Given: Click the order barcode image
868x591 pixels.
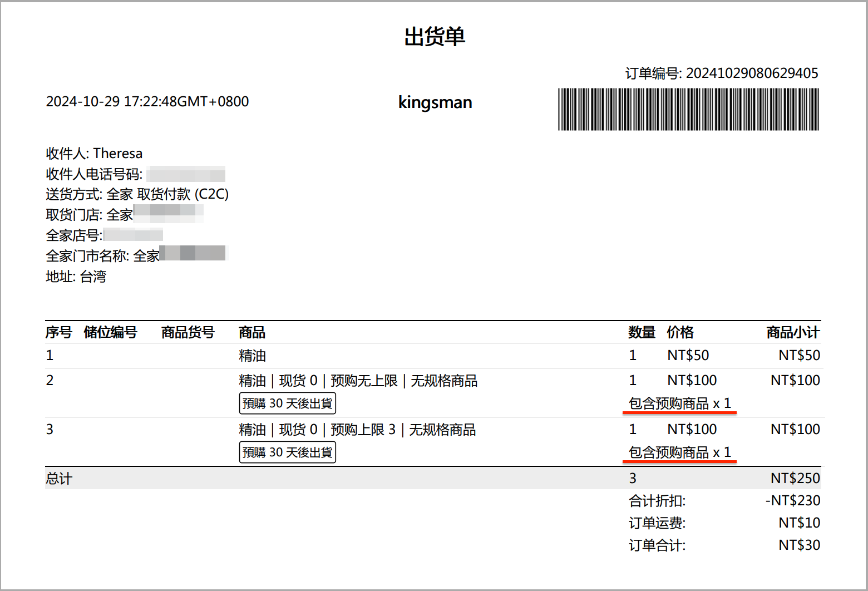Looking at the screenshot, I should pos(688,109).
